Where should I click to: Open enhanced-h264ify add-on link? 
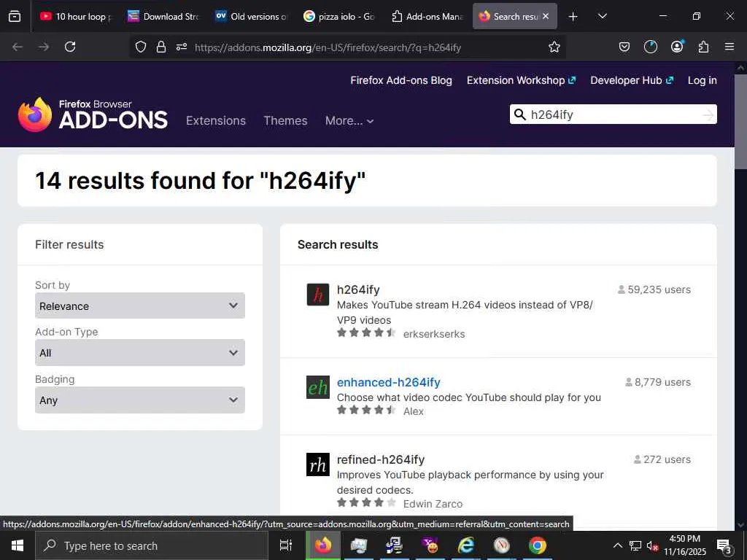tap(388, 382)
